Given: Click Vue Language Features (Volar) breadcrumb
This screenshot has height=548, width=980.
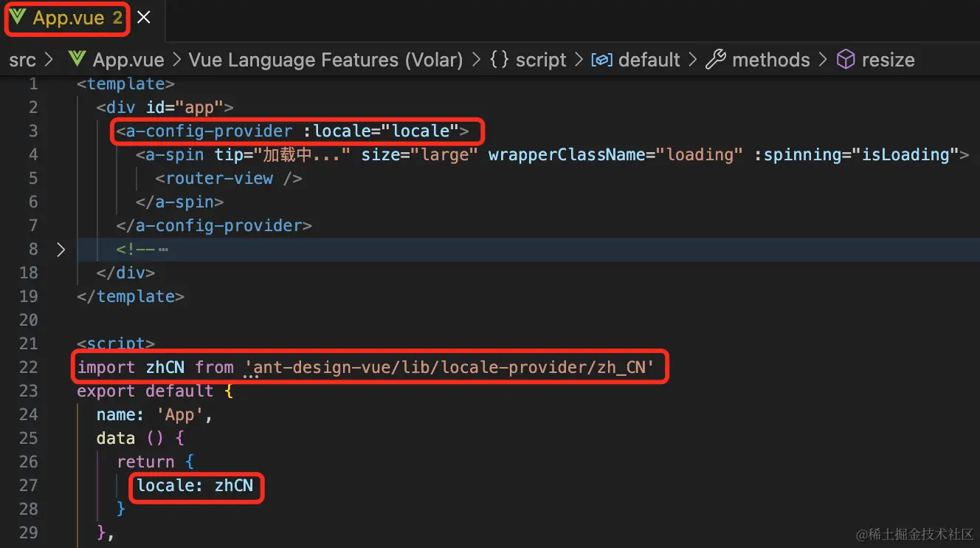Looking at the screenshot, I should click(325, 60).
